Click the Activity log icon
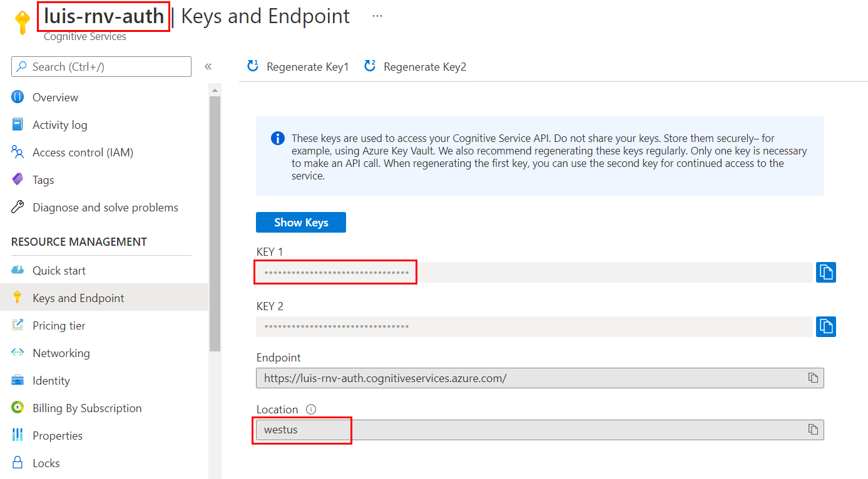Viewport: 868px width, 479px height. tap(18, 124)
